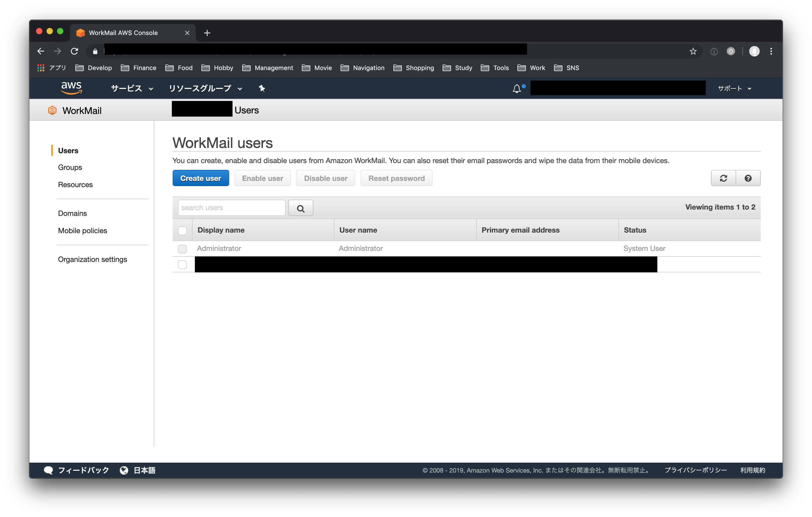Click the magnifier search users button

pyautogui.click(x=301, y=208)
